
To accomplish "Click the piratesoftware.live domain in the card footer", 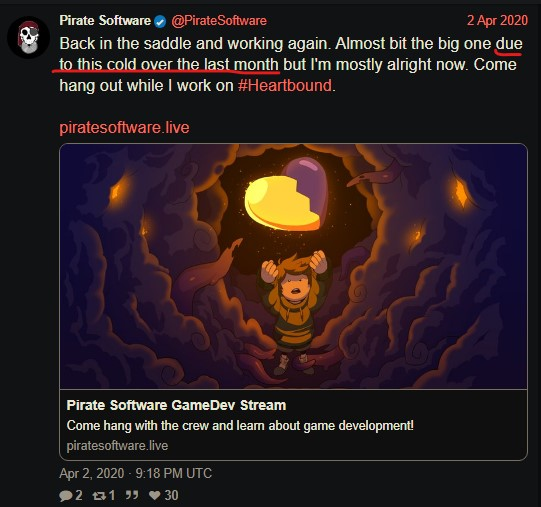I will click(x=117, y=446).
